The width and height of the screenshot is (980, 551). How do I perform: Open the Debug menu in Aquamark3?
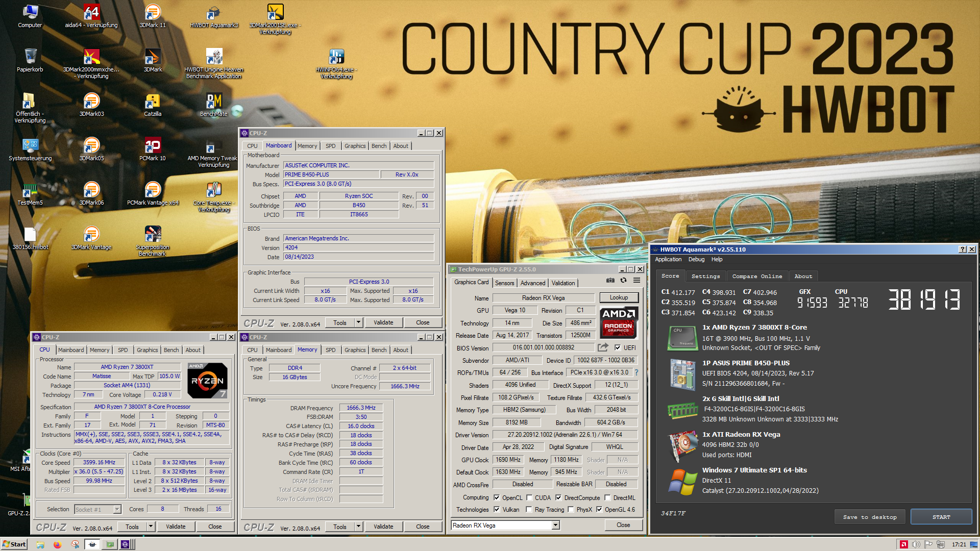696,259
